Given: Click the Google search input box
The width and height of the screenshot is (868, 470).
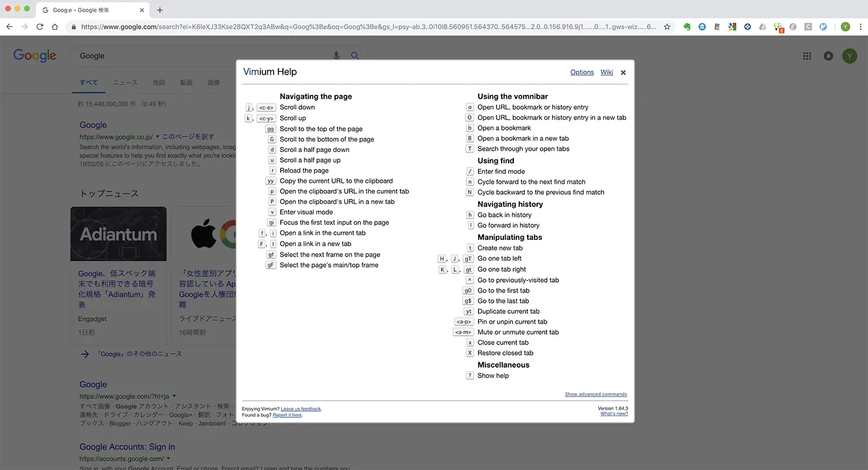Looking at the screenshot, I should click(x=203, y=56).
